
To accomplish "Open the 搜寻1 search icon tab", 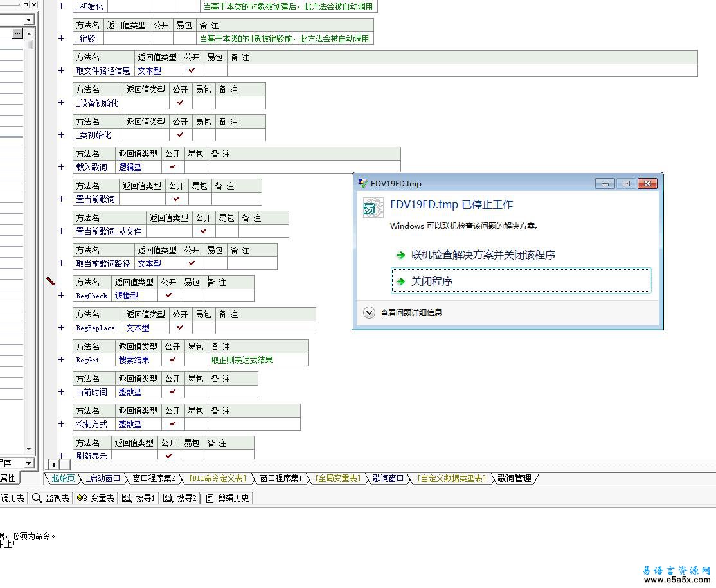I will click(x=127, y=497).
